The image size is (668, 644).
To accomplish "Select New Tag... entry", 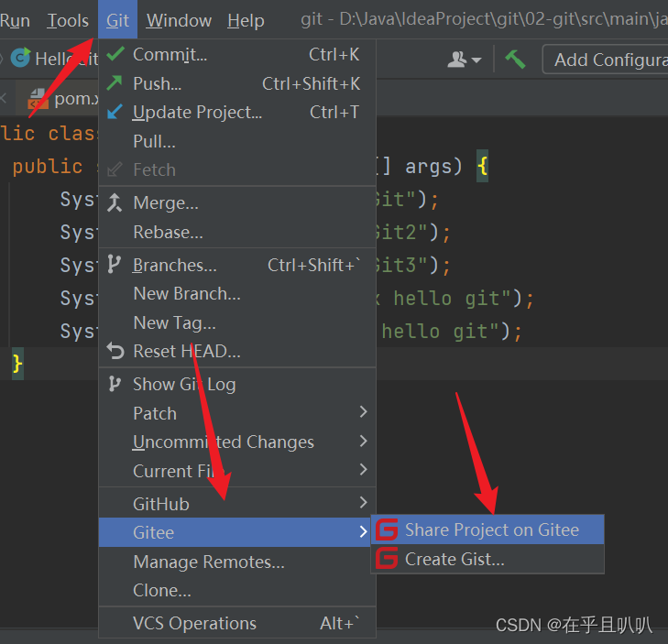I will (x=237, y=322).
